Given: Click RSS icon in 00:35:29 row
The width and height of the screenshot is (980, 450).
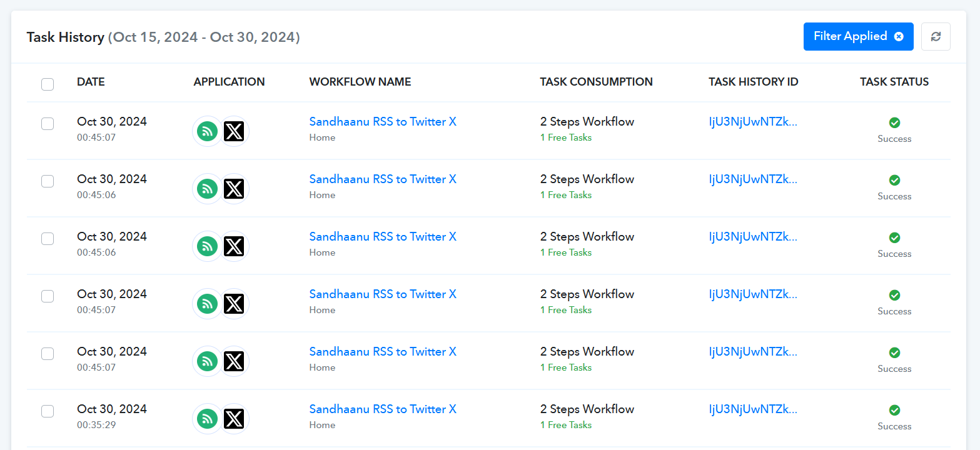Looking at the screenshot, I should point(208,419).
